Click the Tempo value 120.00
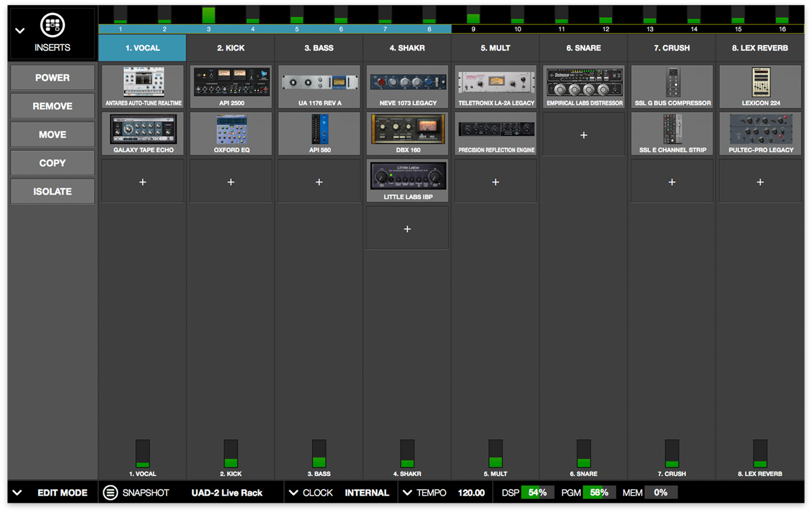812x512 pixels. (471, 493)
